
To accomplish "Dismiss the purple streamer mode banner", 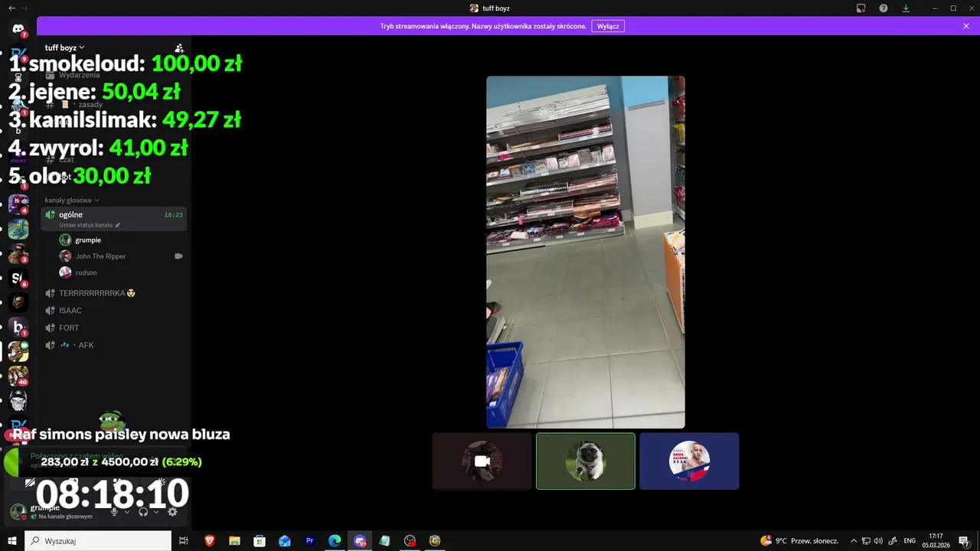I will pos(966,26).
